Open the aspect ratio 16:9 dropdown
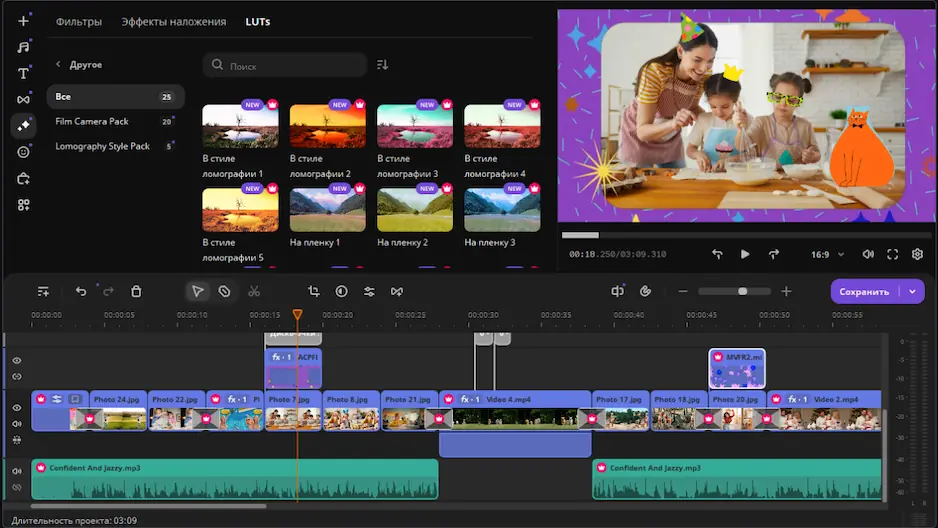Viewport: 938px width, 528px height. coord(827,254)
